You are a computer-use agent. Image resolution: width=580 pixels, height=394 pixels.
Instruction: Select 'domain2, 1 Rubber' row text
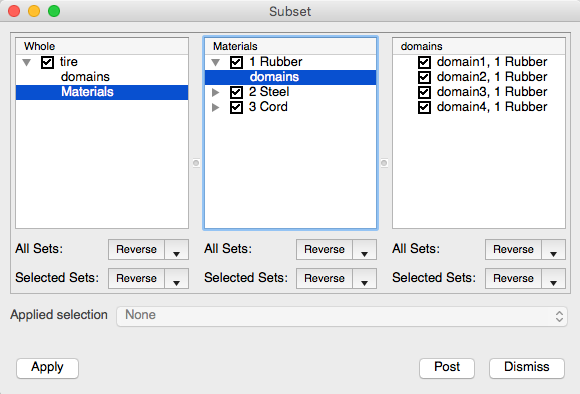[x=492, y=77]
